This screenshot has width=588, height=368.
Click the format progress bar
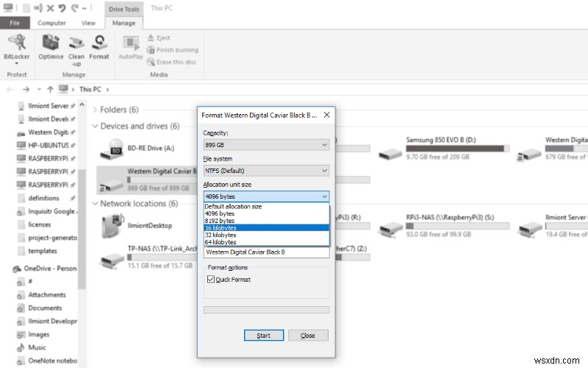[267, 310]
